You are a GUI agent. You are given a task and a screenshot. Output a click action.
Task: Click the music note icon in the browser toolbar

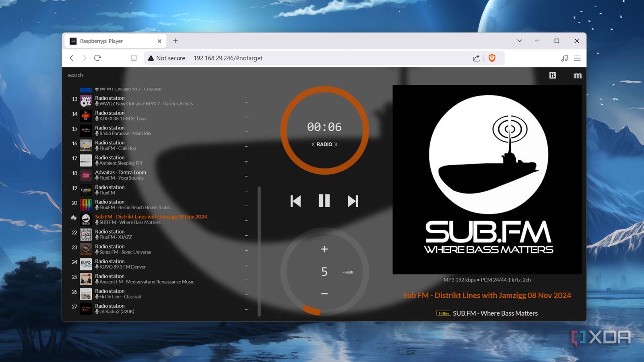pyautogui.click(x=563, y=58)
